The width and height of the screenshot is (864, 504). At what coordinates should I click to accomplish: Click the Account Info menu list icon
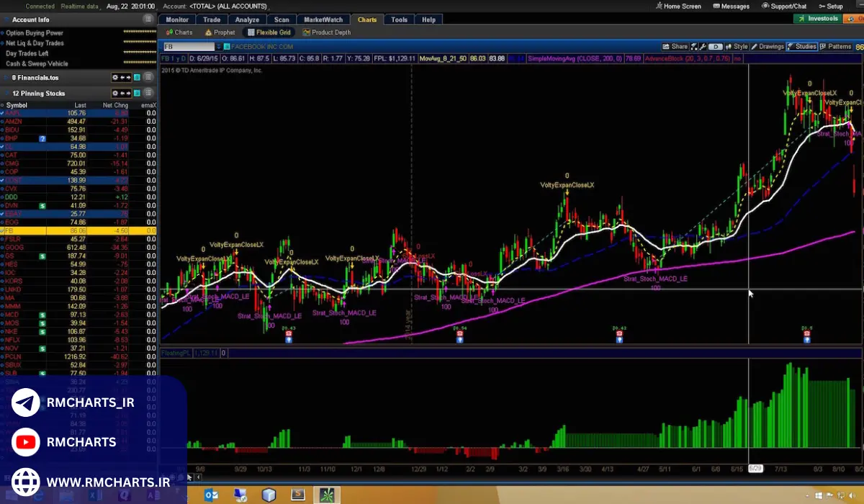tap(148, 19)
